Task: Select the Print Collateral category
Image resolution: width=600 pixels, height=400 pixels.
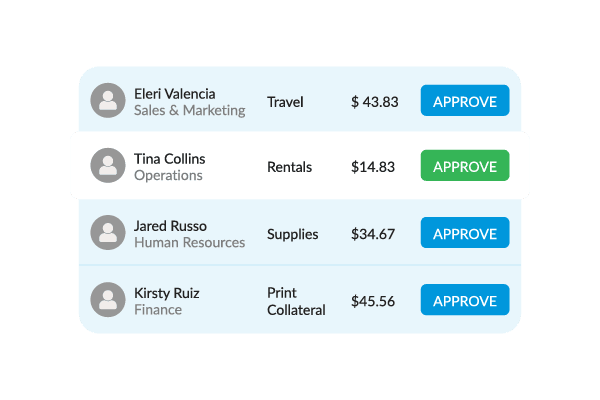Action: point(296,301)
